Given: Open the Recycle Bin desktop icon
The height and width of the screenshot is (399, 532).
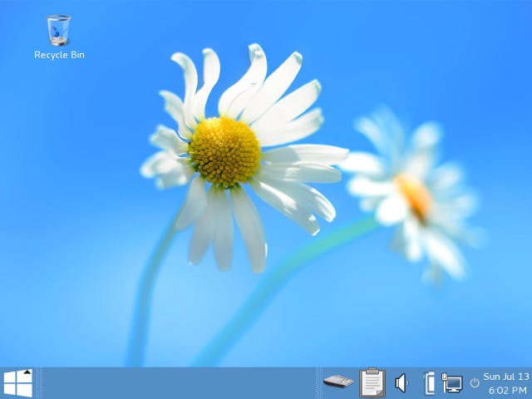Looking at the screenshot, I should (59, 31).
